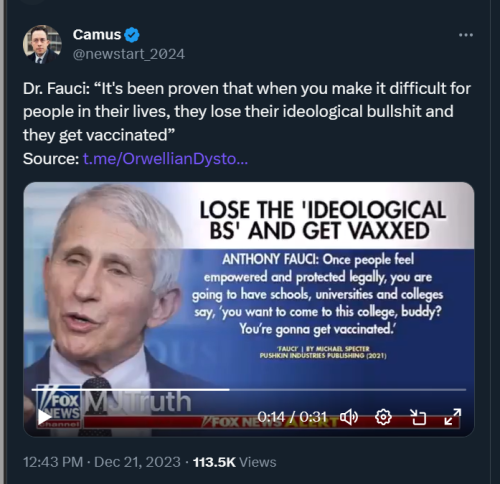Click the end of video progress track
This screenshot has width=500, height=484.
[464, 389]
